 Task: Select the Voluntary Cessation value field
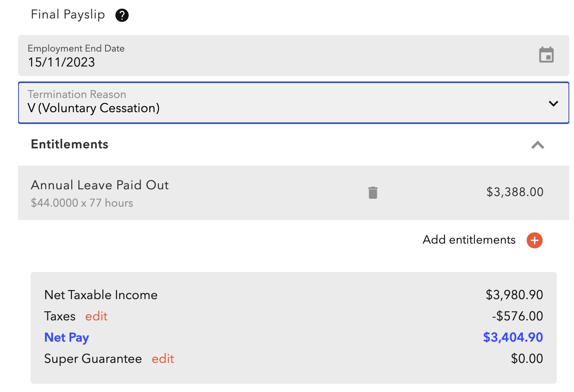pyautogui.click(x=94, y=108)
